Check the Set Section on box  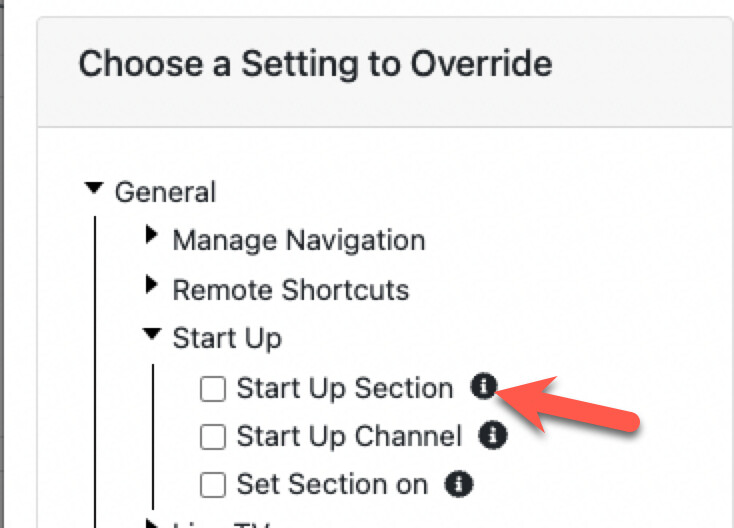[x=213, y=486]
